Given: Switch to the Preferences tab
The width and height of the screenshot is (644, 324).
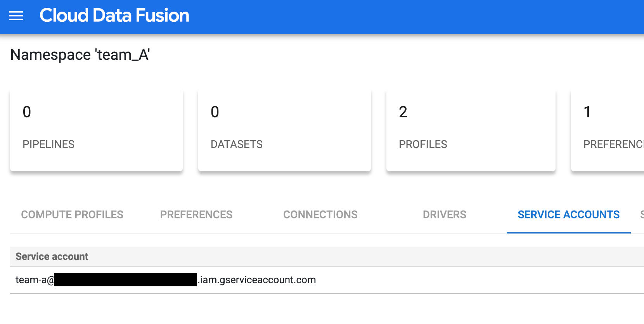Looking at the screenshot, I should (196, 214).
